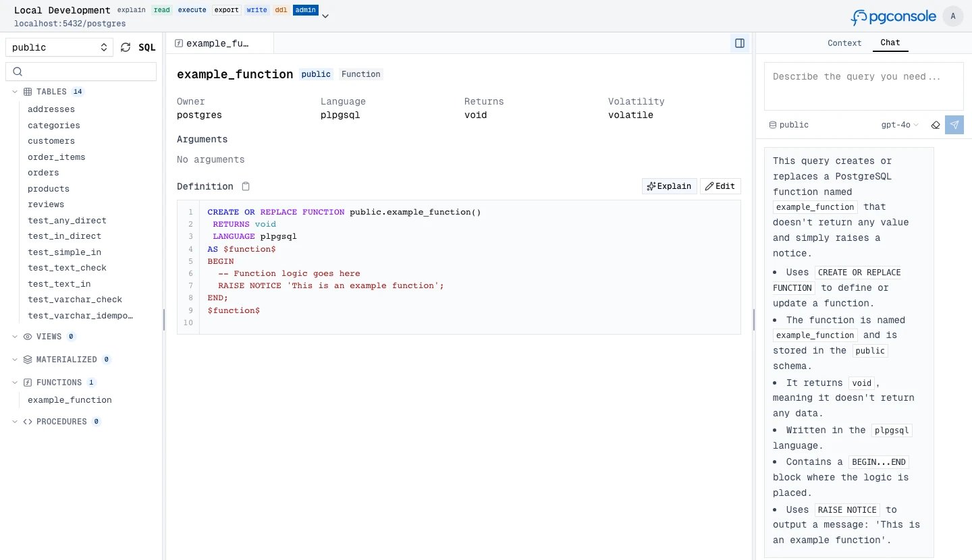
Task: Click the execute permission badge
Action: (192, 10)
